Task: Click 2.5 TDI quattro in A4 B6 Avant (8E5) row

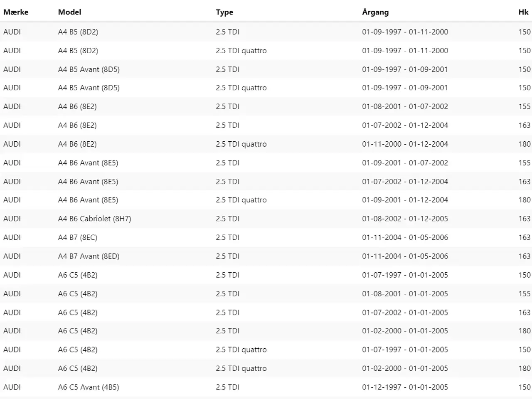Action: pyautogui.click(x=241, y=200)
